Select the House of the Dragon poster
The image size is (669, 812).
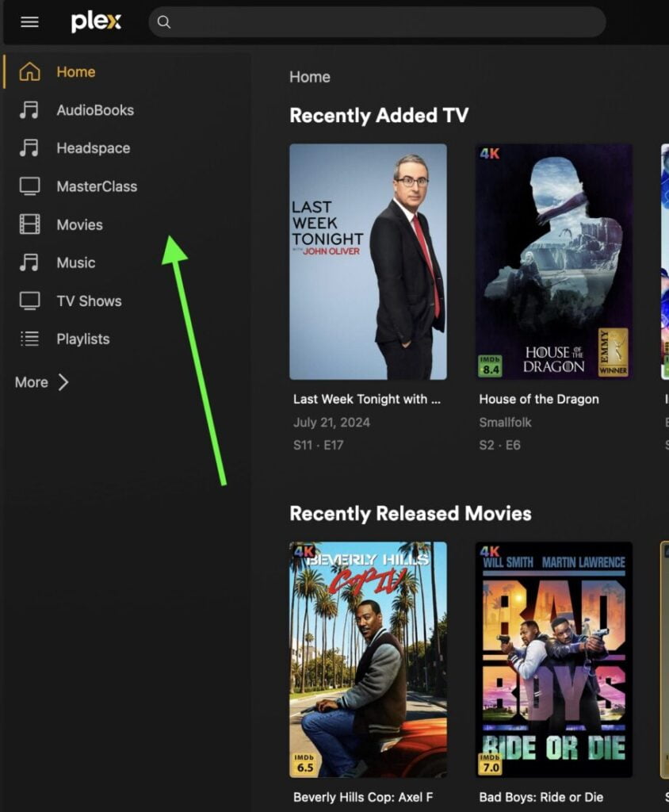[x=553, y=262]
